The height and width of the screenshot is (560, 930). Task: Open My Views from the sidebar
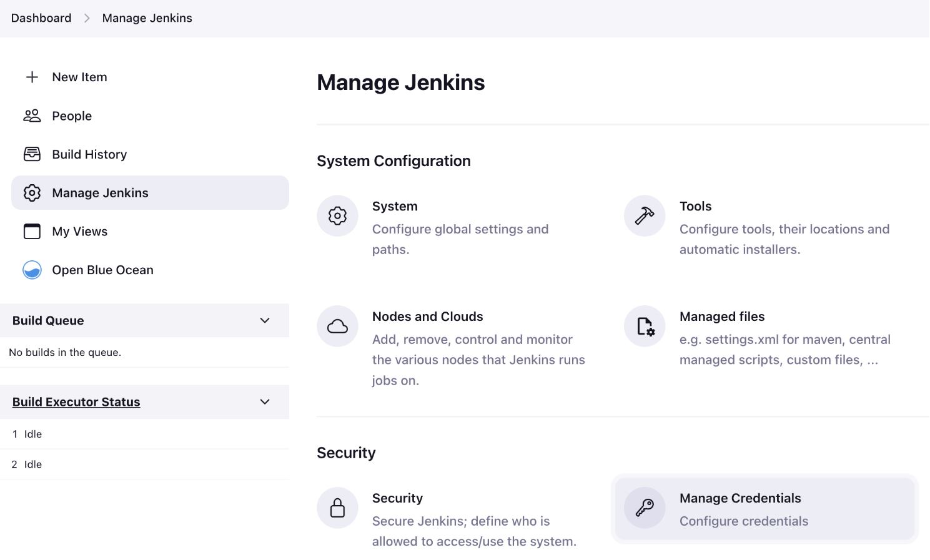pos(79,231)
